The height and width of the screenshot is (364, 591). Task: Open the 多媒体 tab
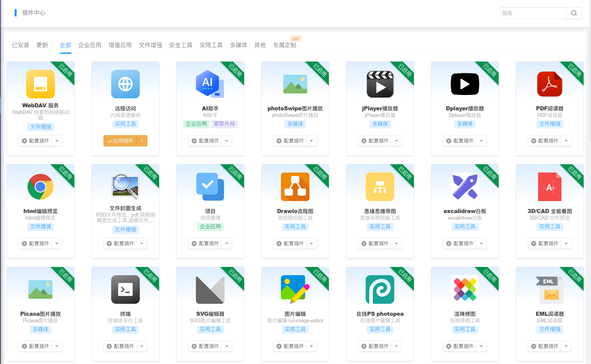(238, 45)
